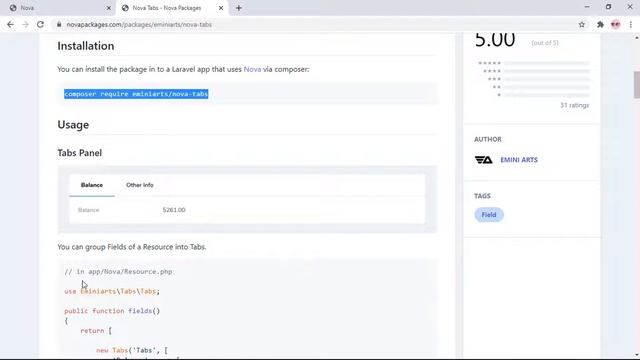Close the Nova tab
The image size is (640, 360).
tap(109, 8)
